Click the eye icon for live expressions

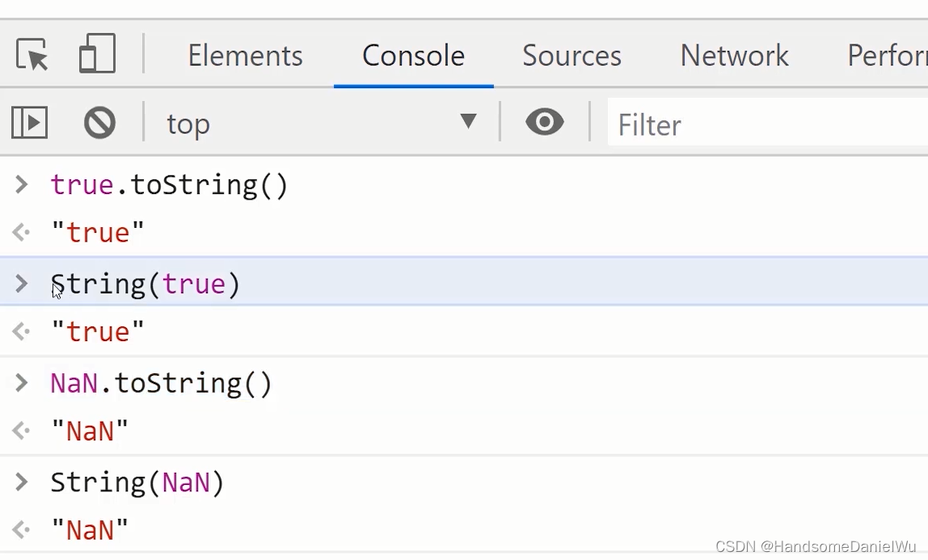coord(545,123)
